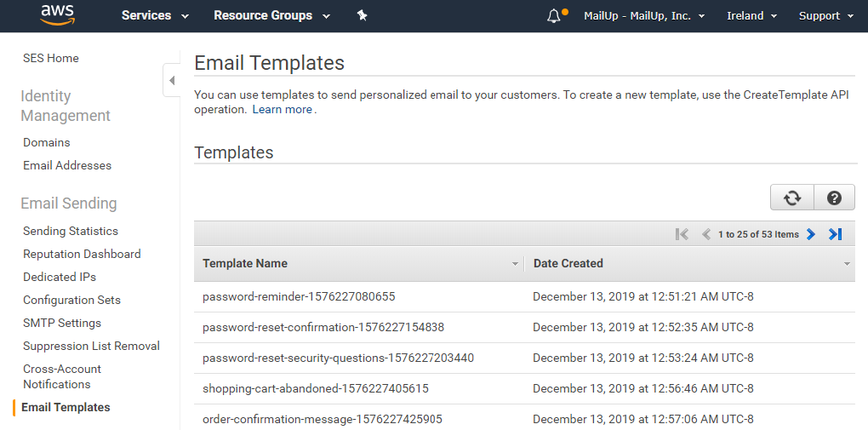868x430 pixels.
Task: Click the pin shortcut icon
Action: click(x=362, y=16)
